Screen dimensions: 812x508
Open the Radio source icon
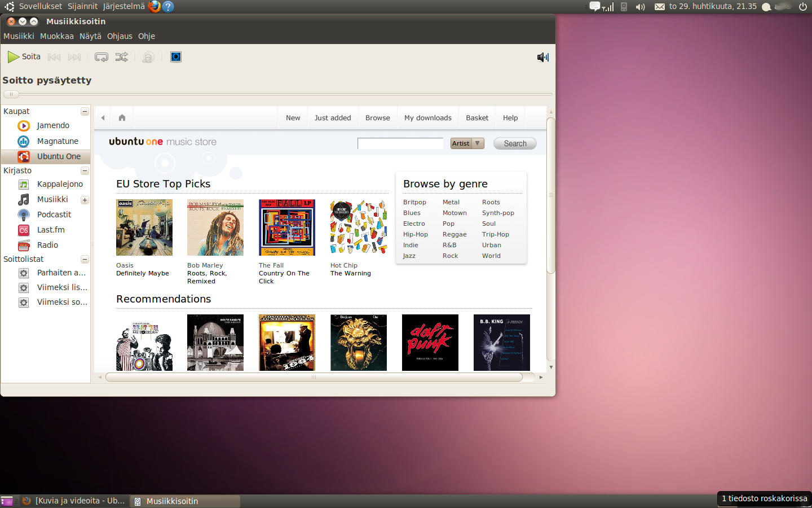click(x=24, y=245)
